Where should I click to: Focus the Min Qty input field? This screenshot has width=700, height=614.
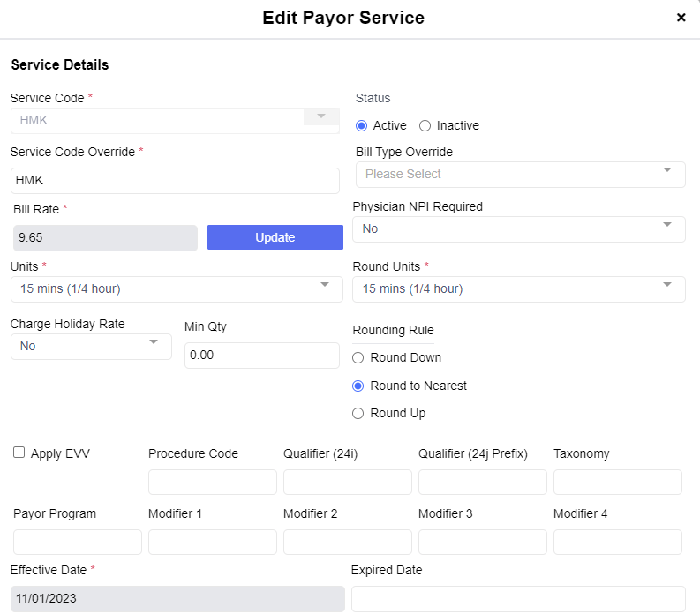coord(261,356)
